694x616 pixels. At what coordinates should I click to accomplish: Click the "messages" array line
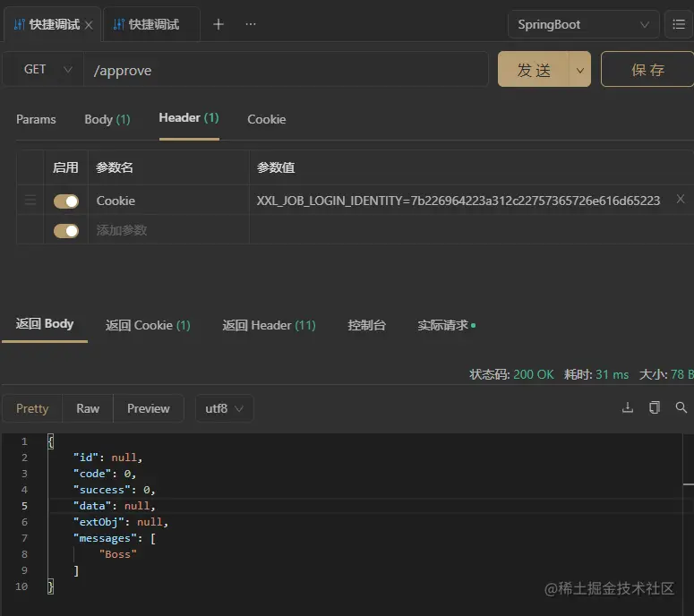tap(115, 539)
